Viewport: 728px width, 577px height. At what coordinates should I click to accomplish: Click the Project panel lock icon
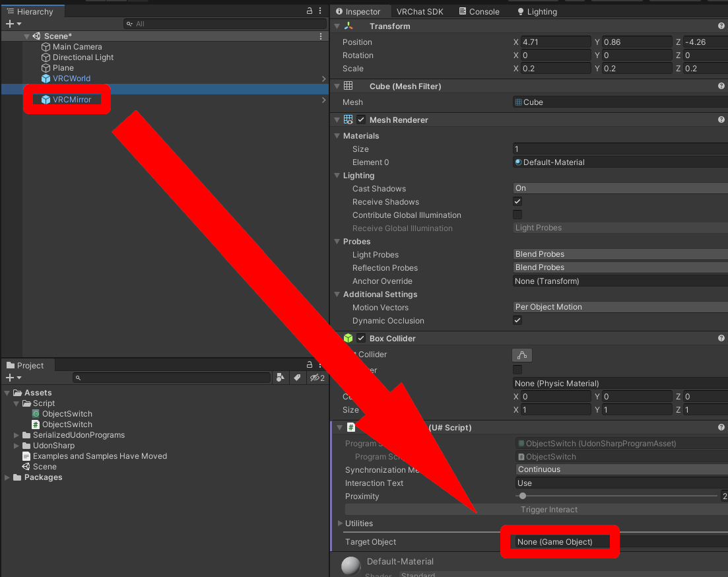click(x=309, y=364)
